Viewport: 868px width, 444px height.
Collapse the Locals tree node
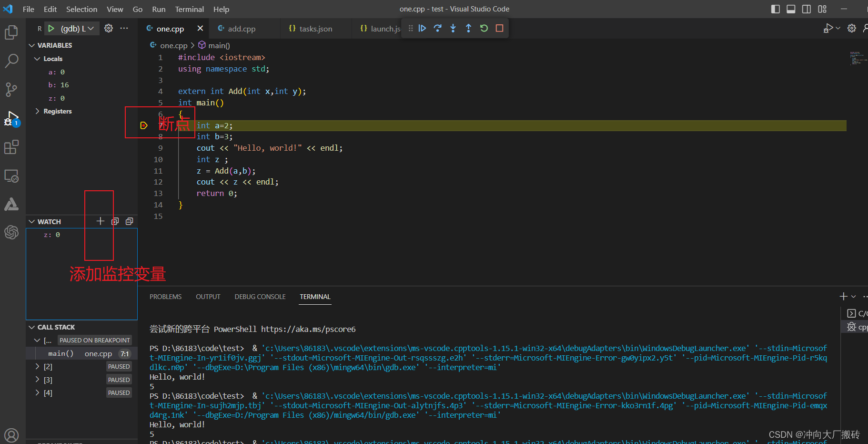click(x=37, y=59)
